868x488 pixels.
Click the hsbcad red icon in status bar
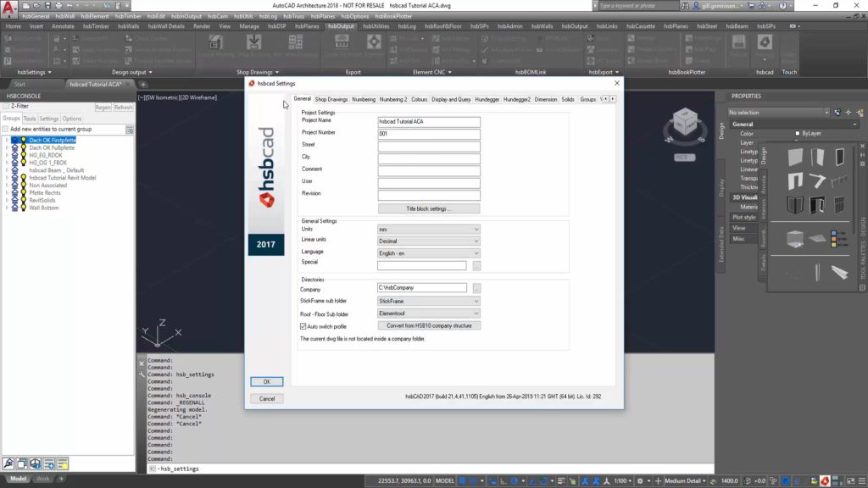click(x=825, y=481)
